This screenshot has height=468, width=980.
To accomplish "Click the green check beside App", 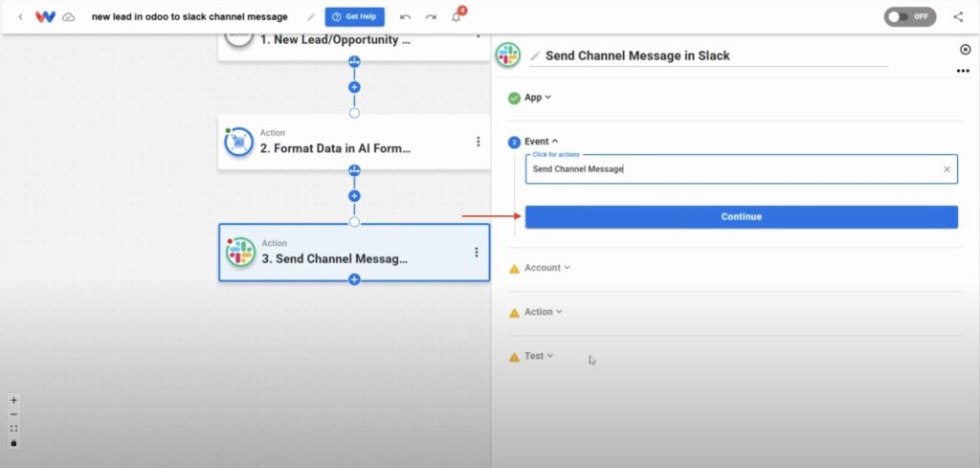I will click(x=514, y=99).
